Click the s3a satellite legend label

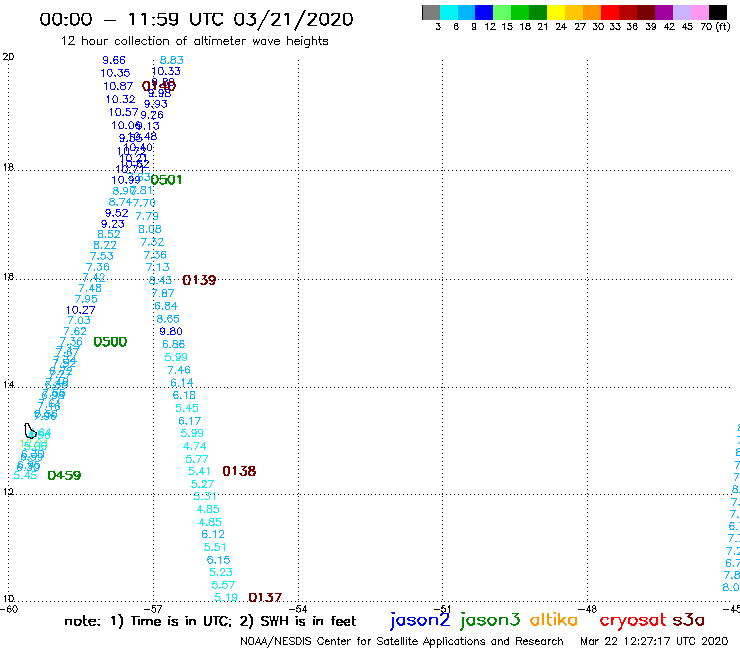click(688, 620)
